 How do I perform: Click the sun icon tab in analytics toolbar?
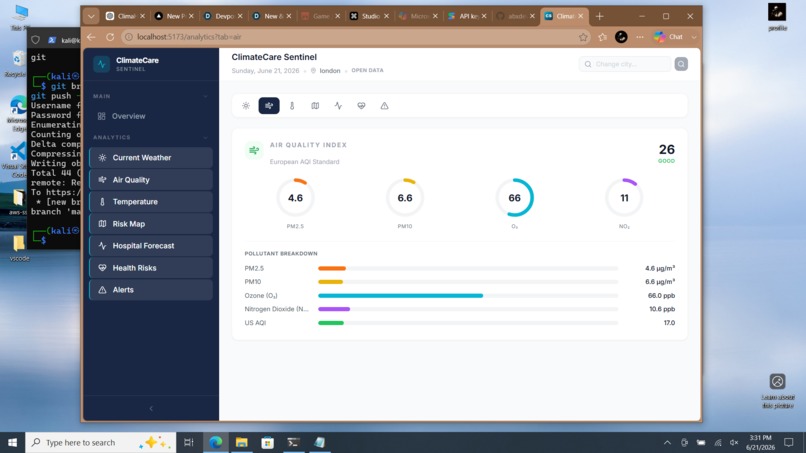pos(246,106)
